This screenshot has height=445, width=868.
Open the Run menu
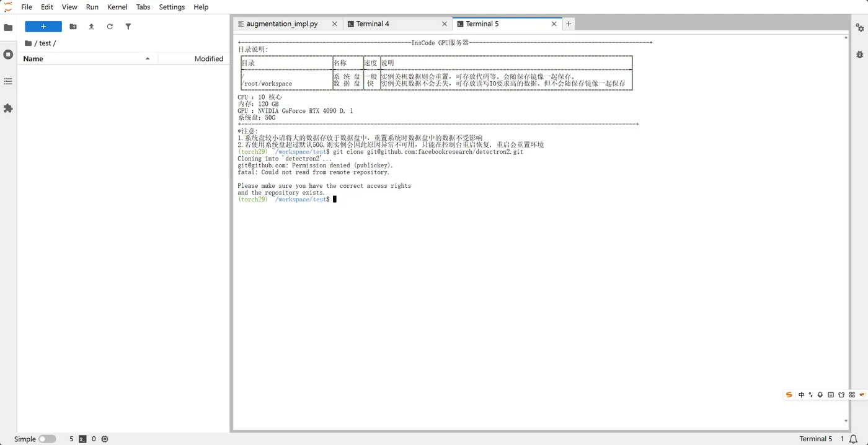pyautogui.click(x=92, y=7)
